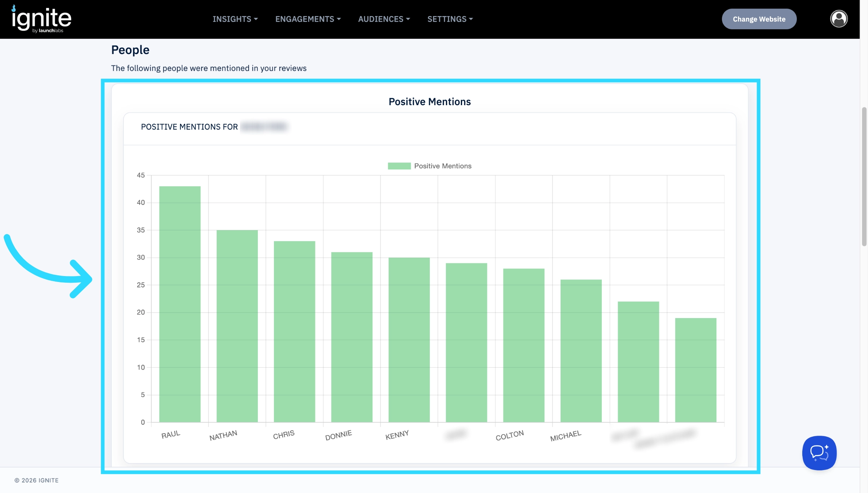Click the 2026 IGNITE footer text
The width and height of the screenshot is (868, 493).
[x=37, y=480]
